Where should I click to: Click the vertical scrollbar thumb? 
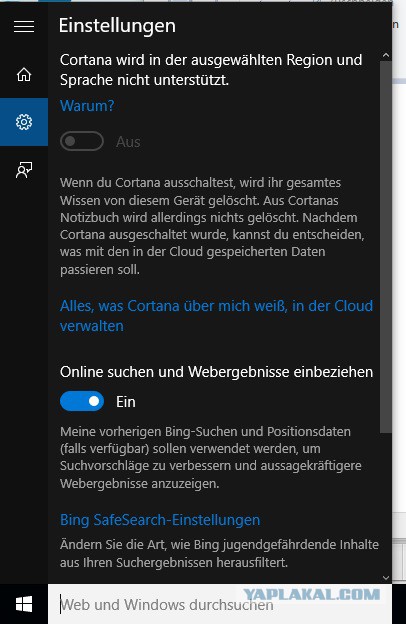(386, 247)
